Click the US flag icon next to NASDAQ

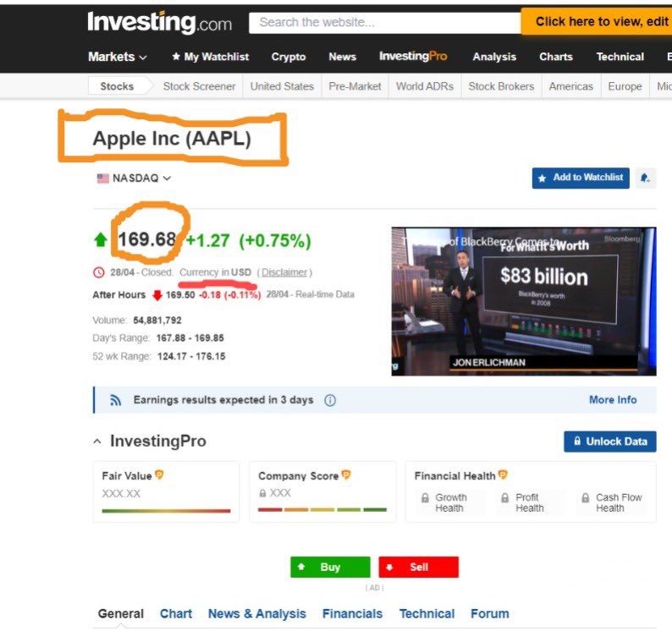(x=103, y=178)
